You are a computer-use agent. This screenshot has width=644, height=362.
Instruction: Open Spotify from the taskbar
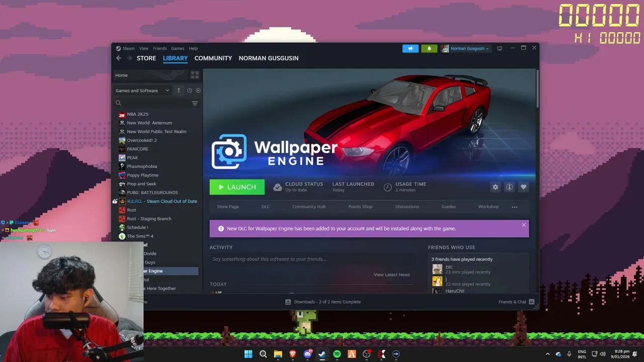point(337,354)
